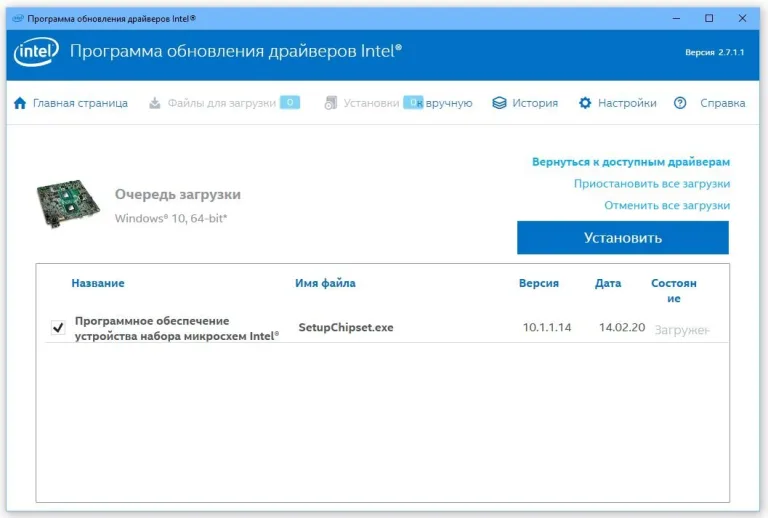Click the motherboard thumbnail image
Screen dimensions: 768x518
point(68,204)
